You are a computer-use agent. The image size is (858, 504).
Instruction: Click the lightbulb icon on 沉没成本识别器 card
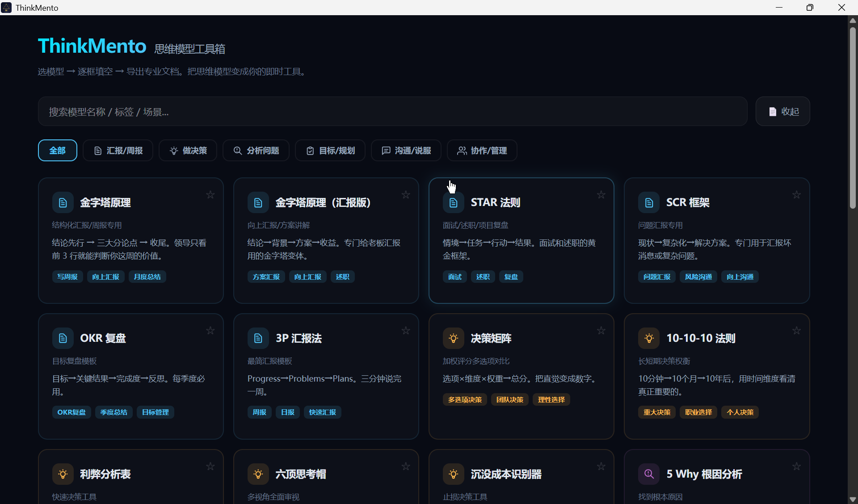pyautogui.click(x=454, y=474)
